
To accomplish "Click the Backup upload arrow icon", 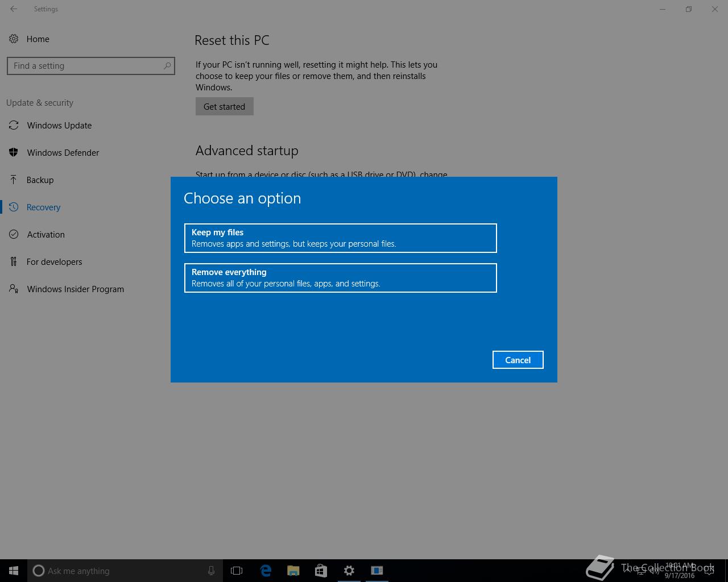I will (x=14, y=180).
